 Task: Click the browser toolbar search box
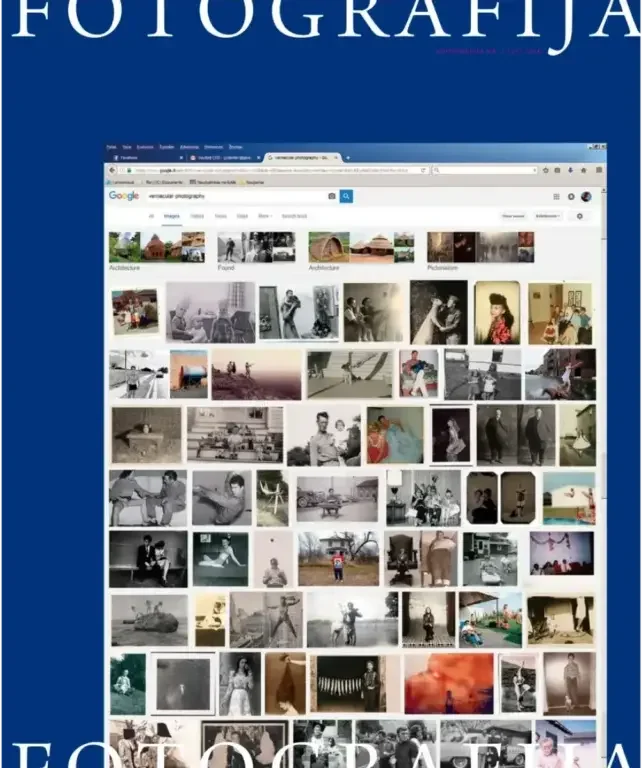click(485, 170)
